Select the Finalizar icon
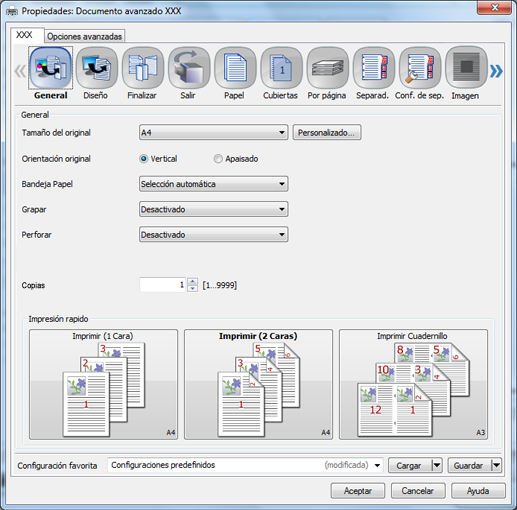517x510 pixels. coord(143,68)
